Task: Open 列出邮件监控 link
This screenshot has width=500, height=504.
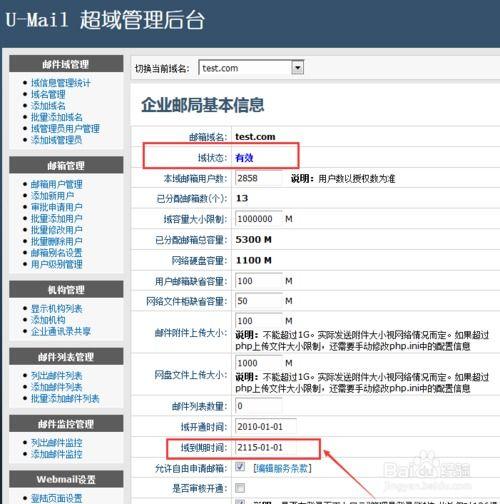Action: click(x=57, y=443)
